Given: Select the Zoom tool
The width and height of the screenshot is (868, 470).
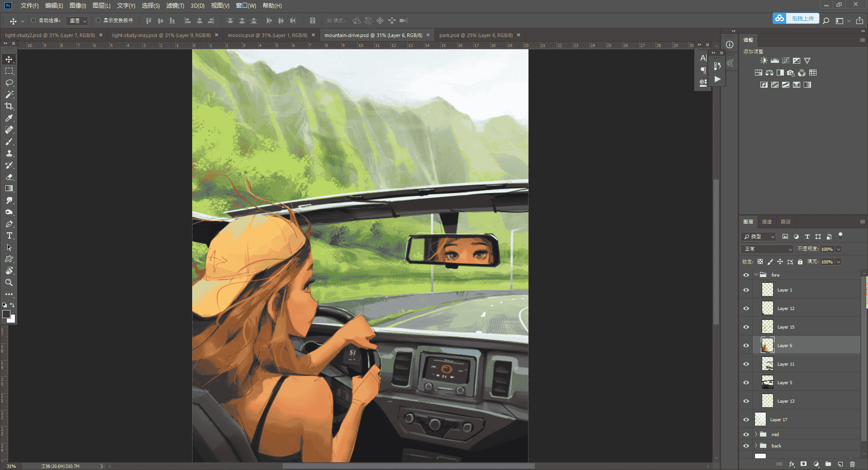Looking at the screenshot, I should [x=9, y=282].
